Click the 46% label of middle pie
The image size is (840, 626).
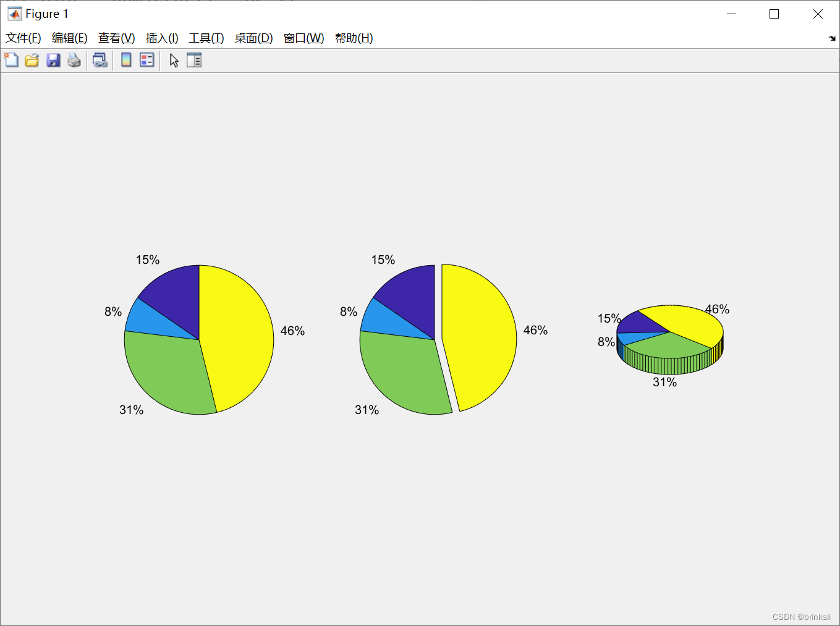tap(535, 330)
